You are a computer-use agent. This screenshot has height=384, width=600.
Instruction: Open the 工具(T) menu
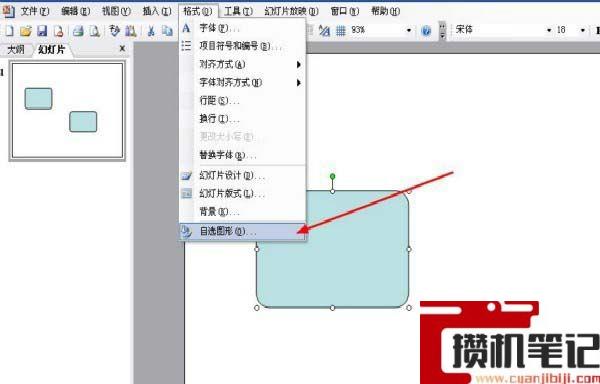238,11
